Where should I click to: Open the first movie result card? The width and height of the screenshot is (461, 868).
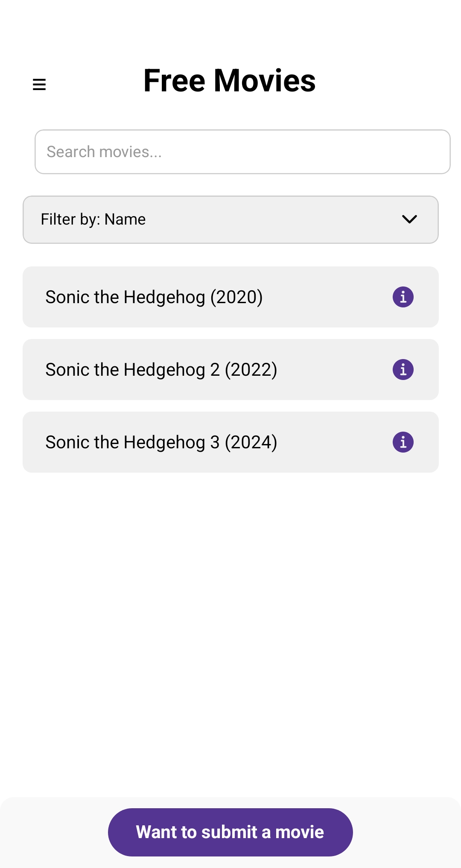230,297
